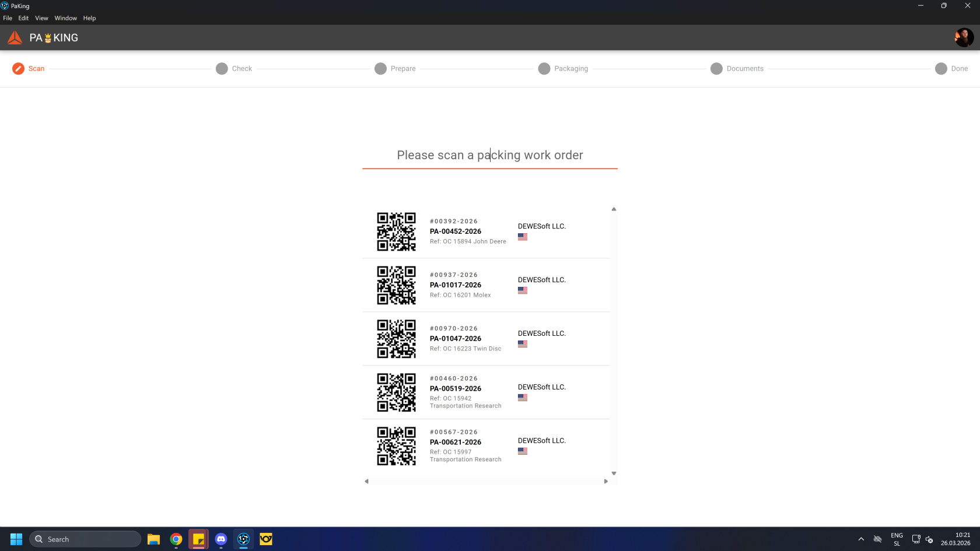Open Sticky Notes from the taskbar
The height and width of the screenshot is (551, 980).
(198, 539)
